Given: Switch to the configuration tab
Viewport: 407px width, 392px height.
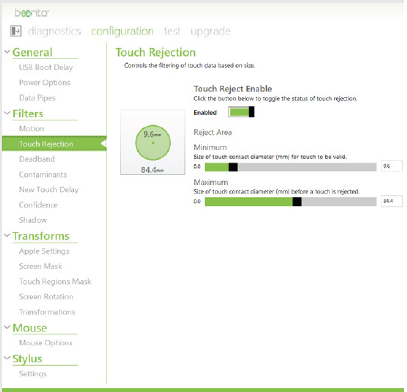Looking at the screenshot, I should [122, 31].
